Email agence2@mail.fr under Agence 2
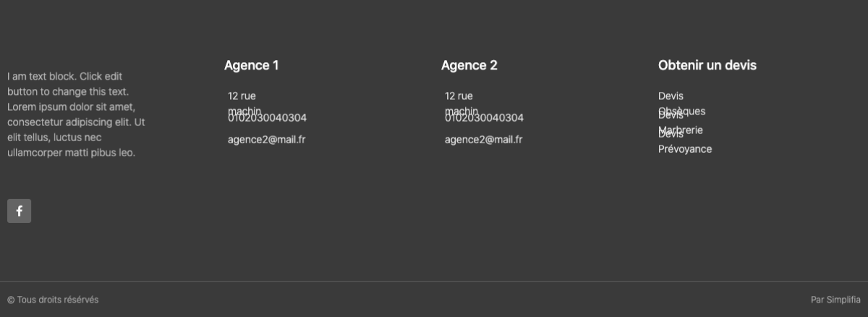The image size is (868, 317). 483,140
